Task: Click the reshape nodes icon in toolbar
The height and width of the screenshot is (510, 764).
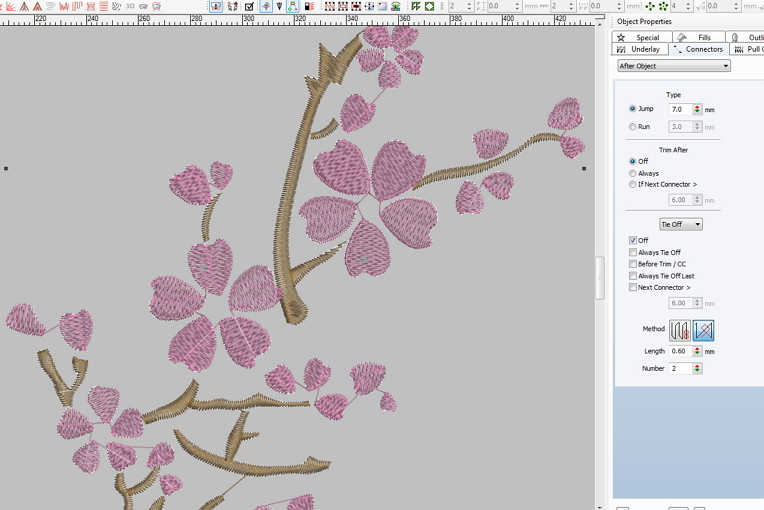Action: point(294,6)
